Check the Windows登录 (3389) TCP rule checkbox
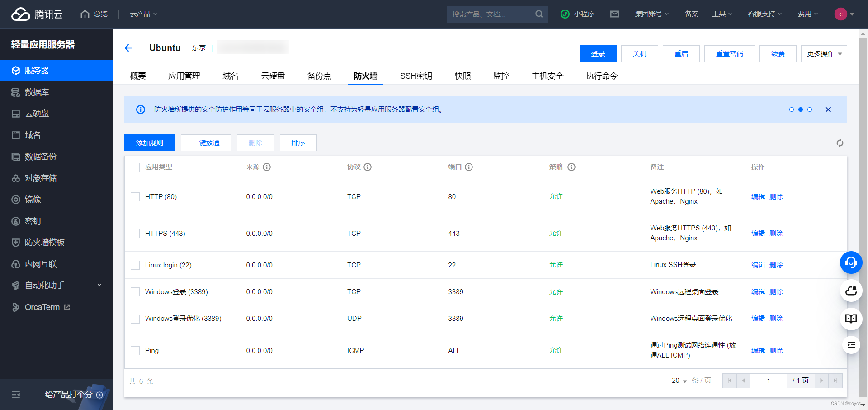 pos(135,292)
